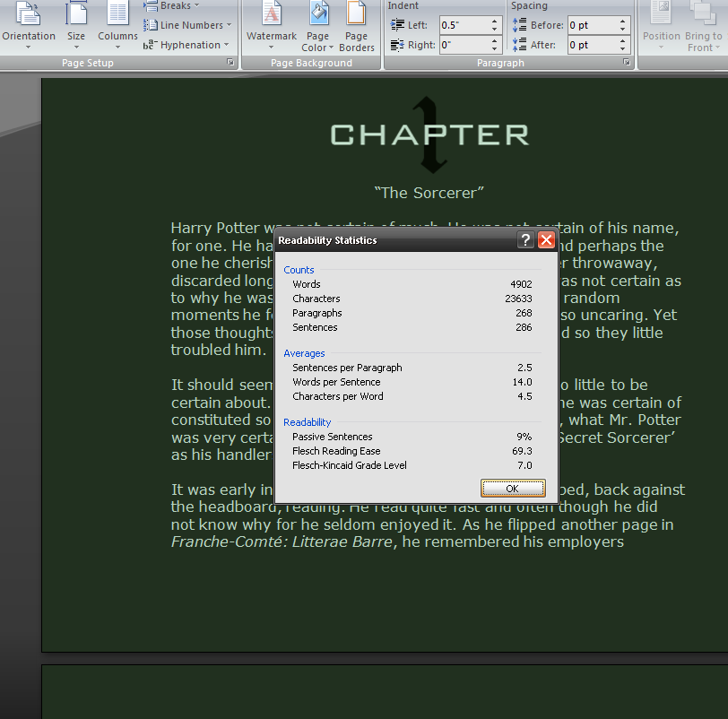
Task: Decrease the left indent value
Action: click(495, 30)
